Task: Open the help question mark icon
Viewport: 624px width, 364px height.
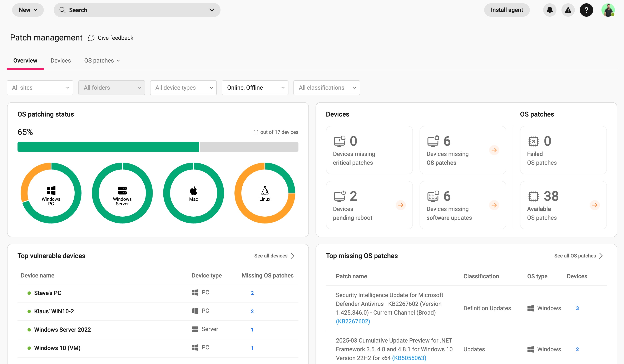Action: [586, 10]
